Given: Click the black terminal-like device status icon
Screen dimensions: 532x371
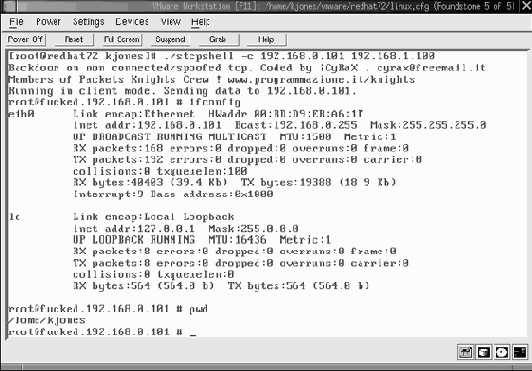Looking at the screenshot, I should pyautogui.click(x=520, y=352).
